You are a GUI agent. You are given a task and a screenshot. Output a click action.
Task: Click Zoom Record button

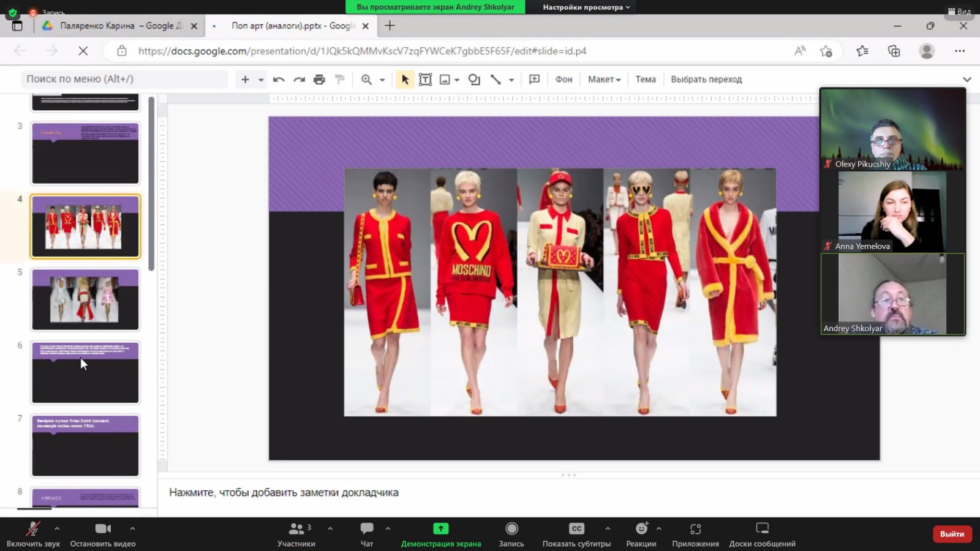click(x=511, y=534)
